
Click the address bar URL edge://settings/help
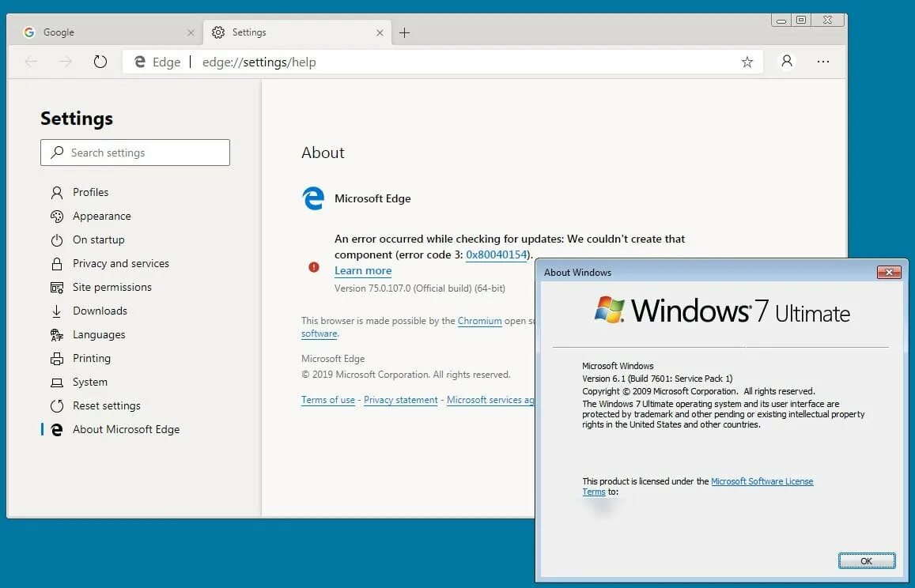point(259,62)
